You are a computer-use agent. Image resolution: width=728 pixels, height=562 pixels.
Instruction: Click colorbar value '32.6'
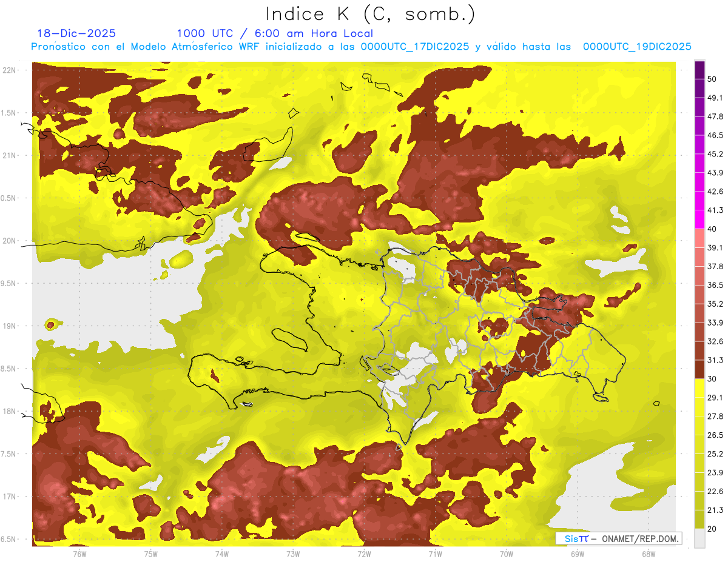[x=715, y=341]
